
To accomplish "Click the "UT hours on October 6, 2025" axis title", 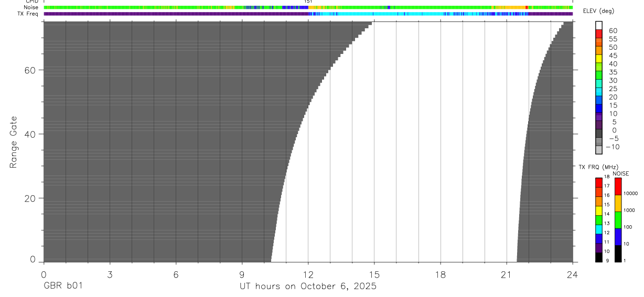I will tap(308, 287).
